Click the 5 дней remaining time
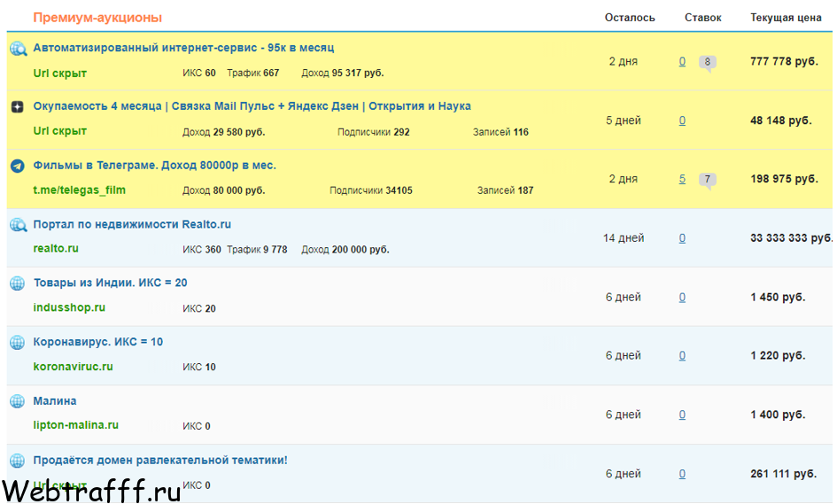Image resolution: width=837 pixels, height=504 pixels. [623, 120]
